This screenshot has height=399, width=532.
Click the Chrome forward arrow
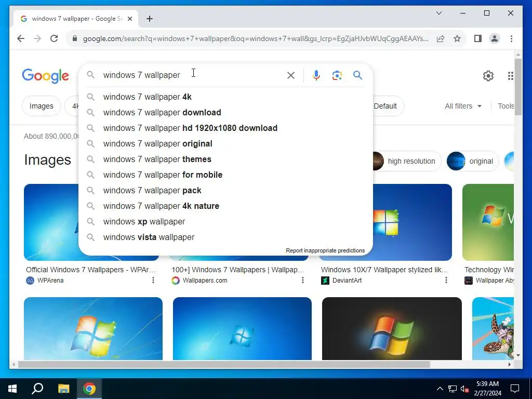[x=37, y=38]
